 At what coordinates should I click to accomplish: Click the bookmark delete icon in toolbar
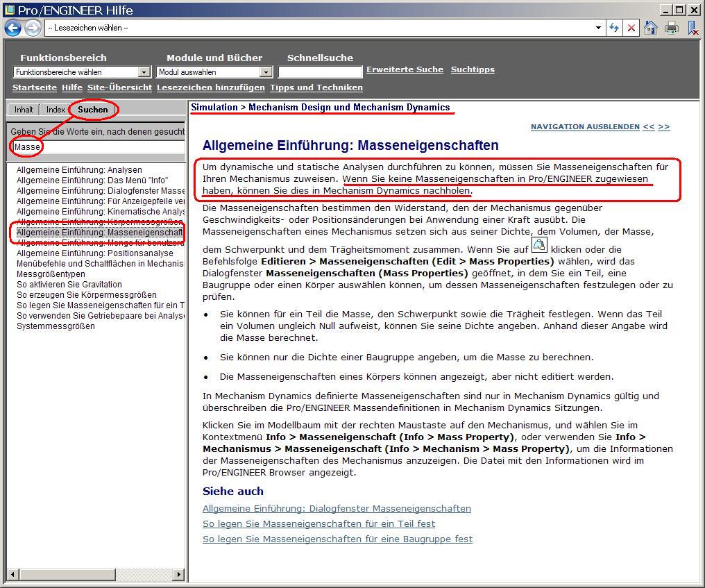click(x=693, y=28)
